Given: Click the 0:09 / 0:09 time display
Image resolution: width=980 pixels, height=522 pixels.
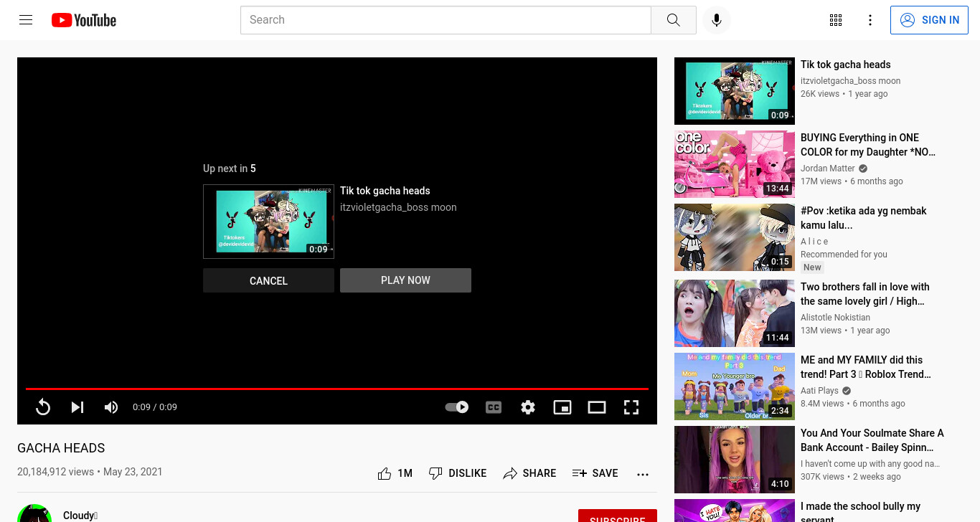Looking at the screenshot, I should click(x=155, y=407).
